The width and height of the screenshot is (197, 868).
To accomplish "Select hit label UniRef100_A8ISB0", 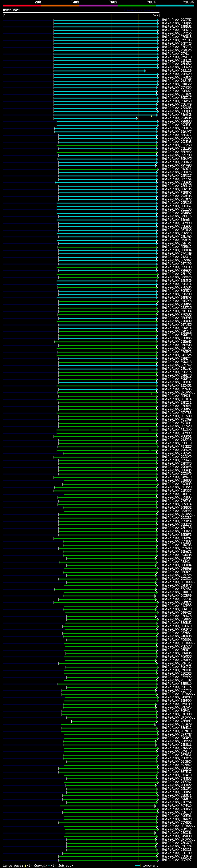I will pyautogui.click(x=176, y=416).
